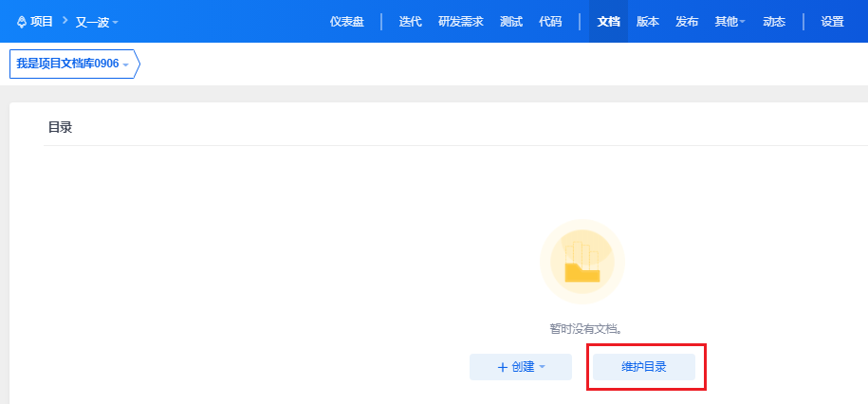The height and width of the screenshot is (404, 868).
Task: Click the 项目 breadcrumb link
Action: pos(42,22)
